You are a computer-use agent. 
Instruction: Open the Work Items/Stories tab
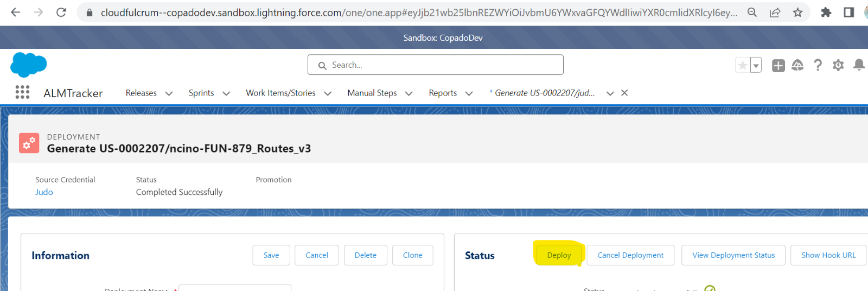click(280, 93)
